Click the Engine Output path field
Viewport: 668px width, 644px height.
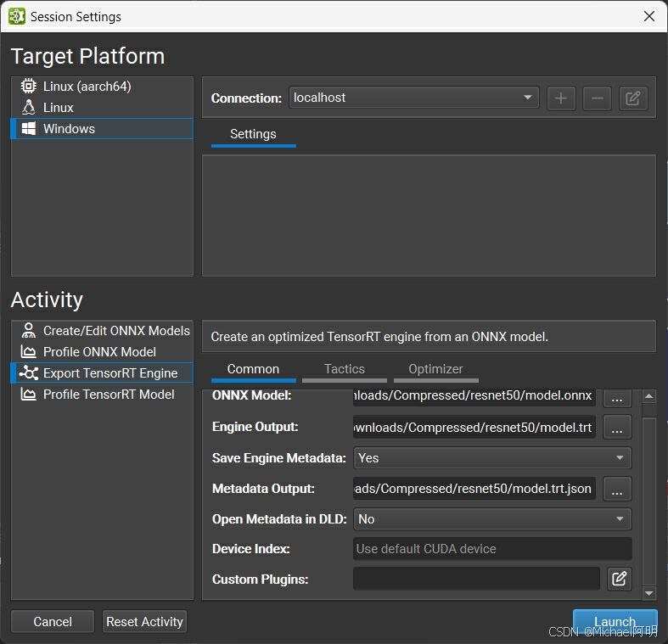[x=474, y=427]
